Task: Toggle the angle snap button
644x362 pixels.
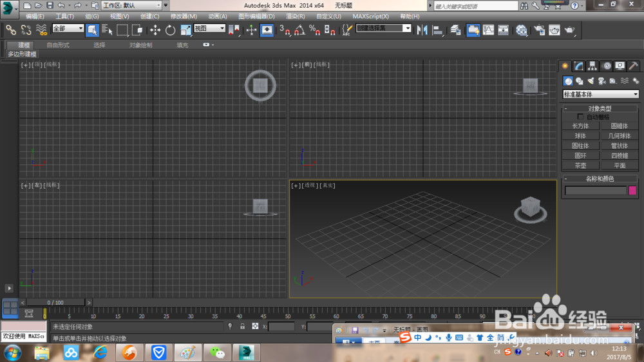Action: pyautogui.click(x=299, y=30)
